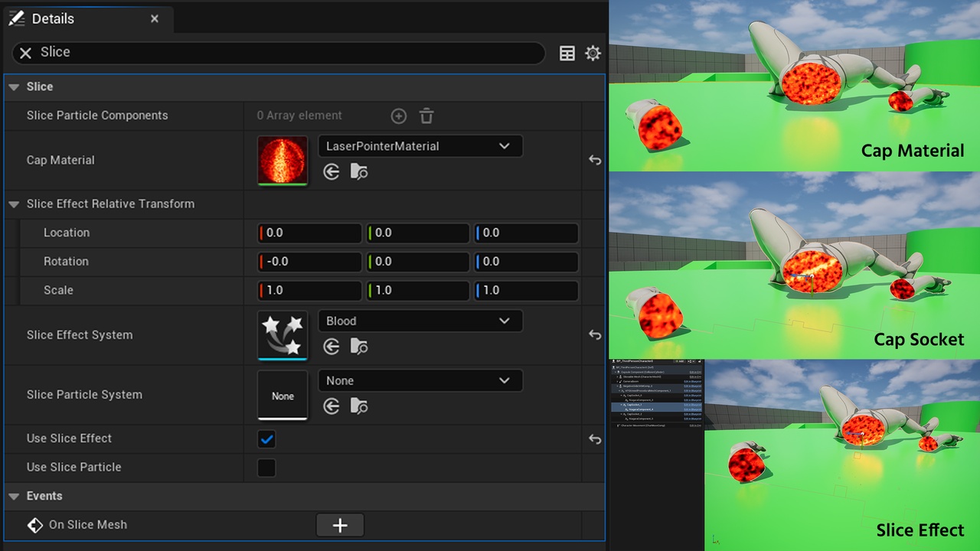Use selected asset for Slice Particle System
Screen dimensions: 980x551
(x=332, y=406)
